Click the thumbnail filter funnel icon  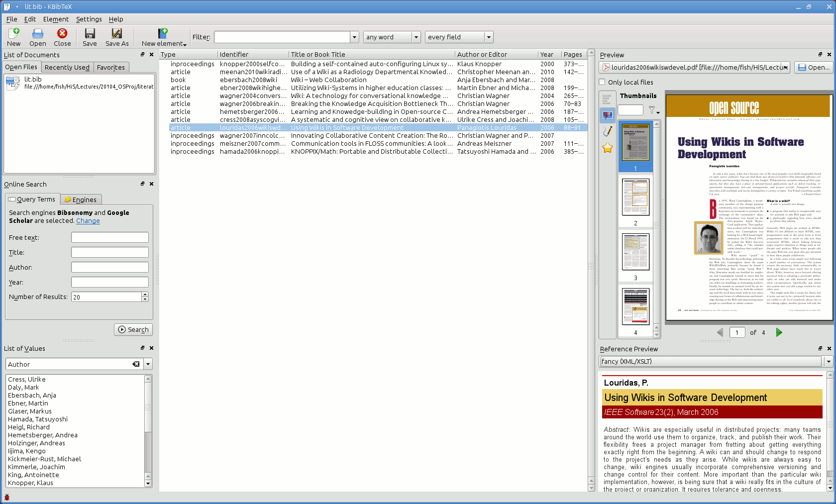pyautogui.click(x=653, y=110)
